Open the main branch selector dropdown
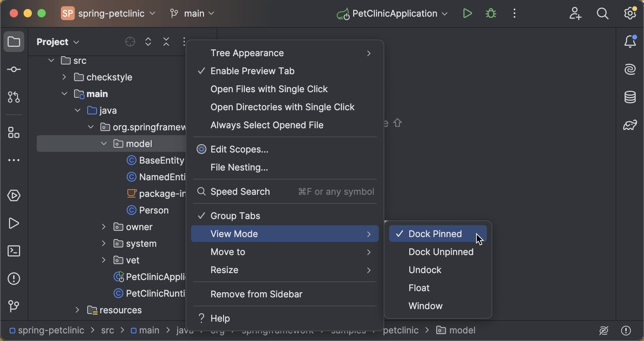The width and height of the screenshot is (644, 341). pos(193,14)
